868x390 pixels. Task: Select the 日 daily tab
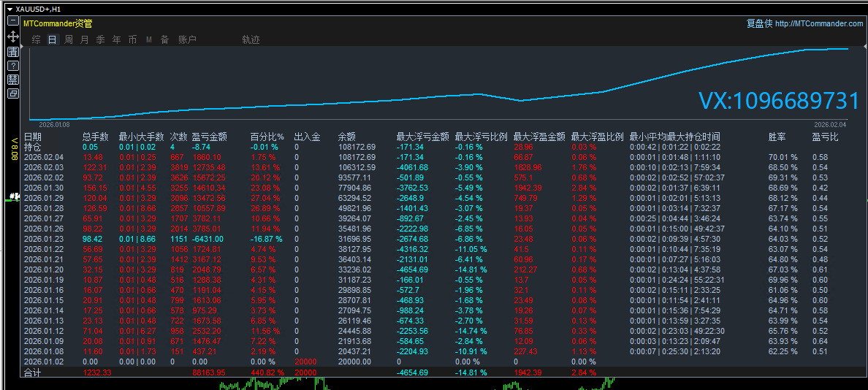[x=52, y=40]
